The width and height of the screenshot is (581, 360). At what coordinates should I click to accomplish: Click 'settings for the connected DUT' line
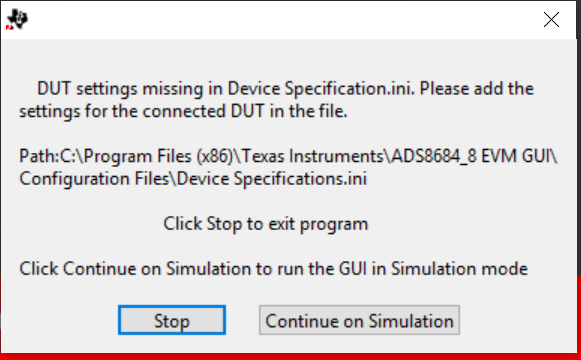point(183,111)
